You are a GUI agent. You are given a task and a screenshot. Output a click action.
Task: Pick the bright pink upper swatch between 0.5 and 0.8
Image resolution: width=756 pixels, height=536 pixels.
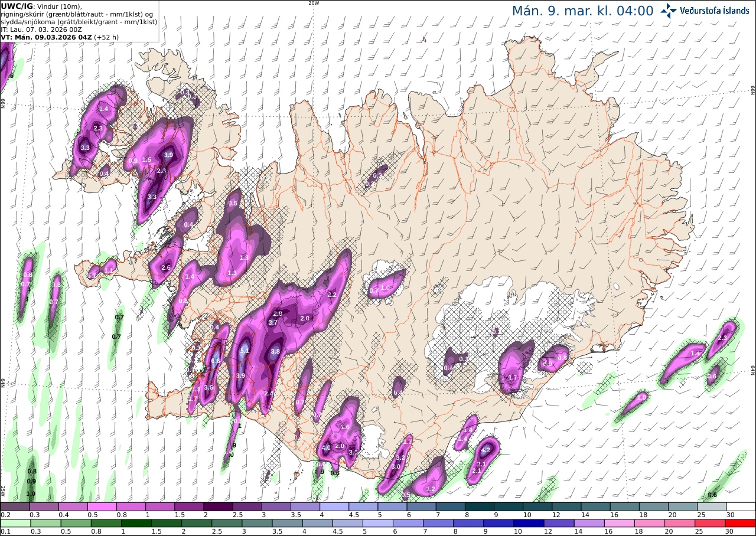pos(102,506)
